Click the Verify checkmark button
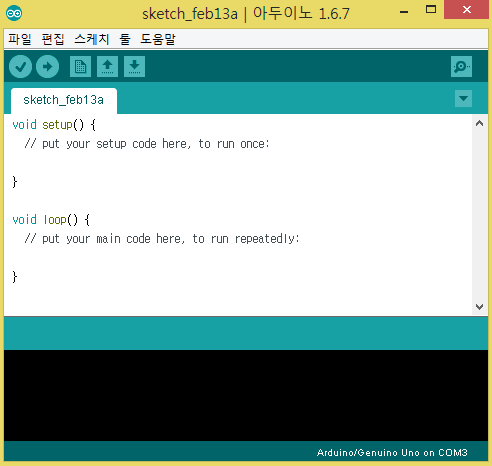 click(x=20, y=67)
